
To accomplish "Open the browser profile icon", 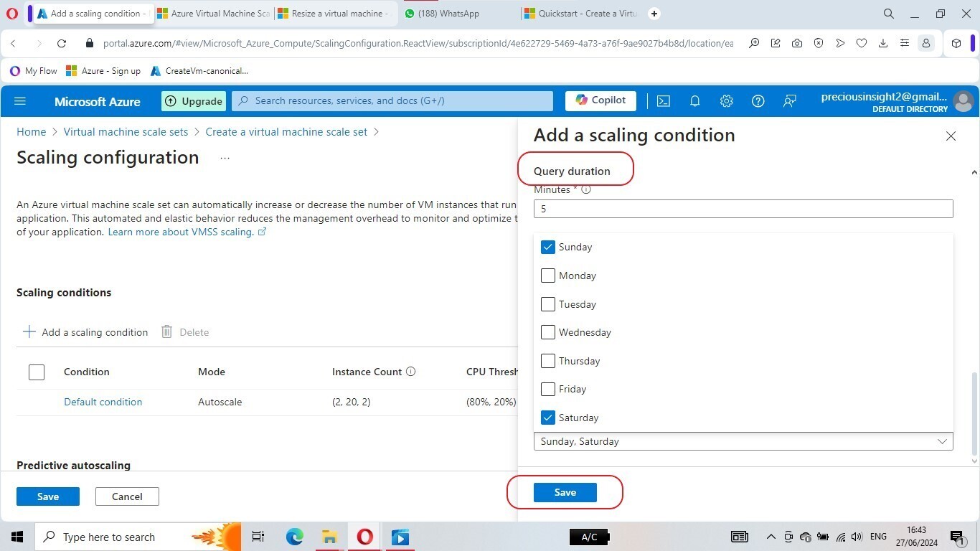I will point(926,43).
